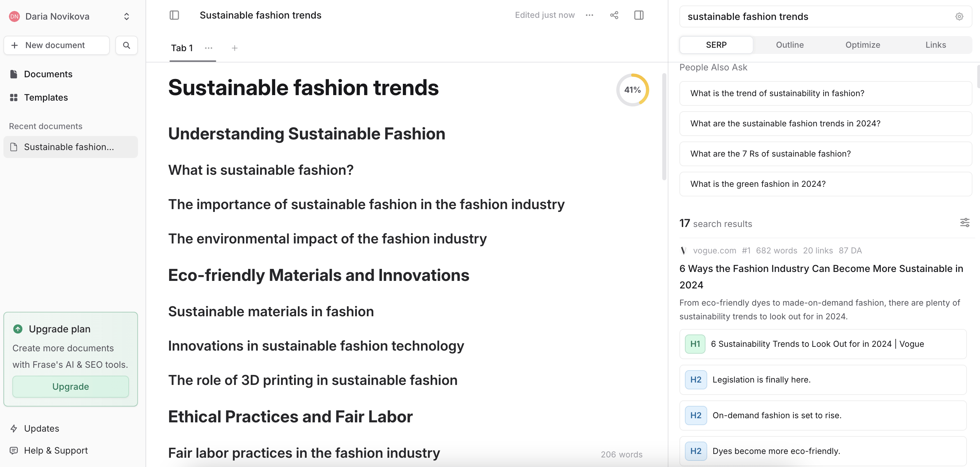This screenshot has width=980, height=467.
Task: Expand 'What are the sustainable fashion trends in 2024?'
Action: point(826,124)
